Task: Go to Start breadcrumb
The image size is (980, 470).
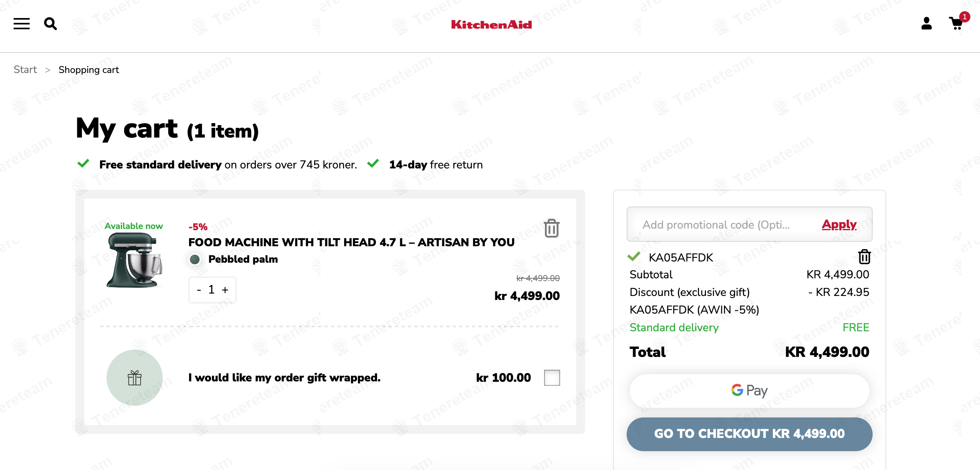Action: tap(25, 70)
